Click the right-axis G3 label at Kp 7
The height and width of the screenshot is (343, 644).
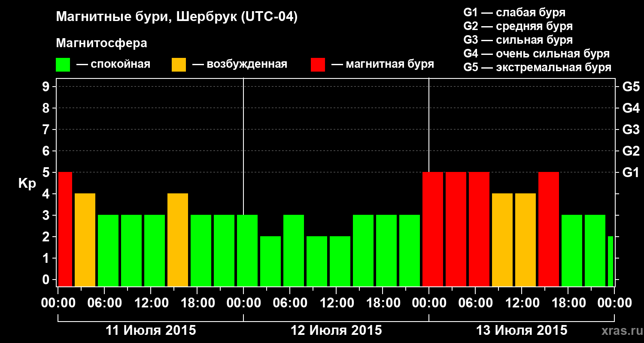631,130
